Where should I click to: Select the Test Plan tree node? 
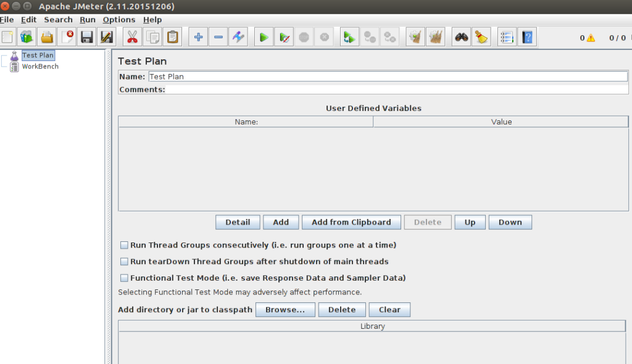click(x=38, y=56)
